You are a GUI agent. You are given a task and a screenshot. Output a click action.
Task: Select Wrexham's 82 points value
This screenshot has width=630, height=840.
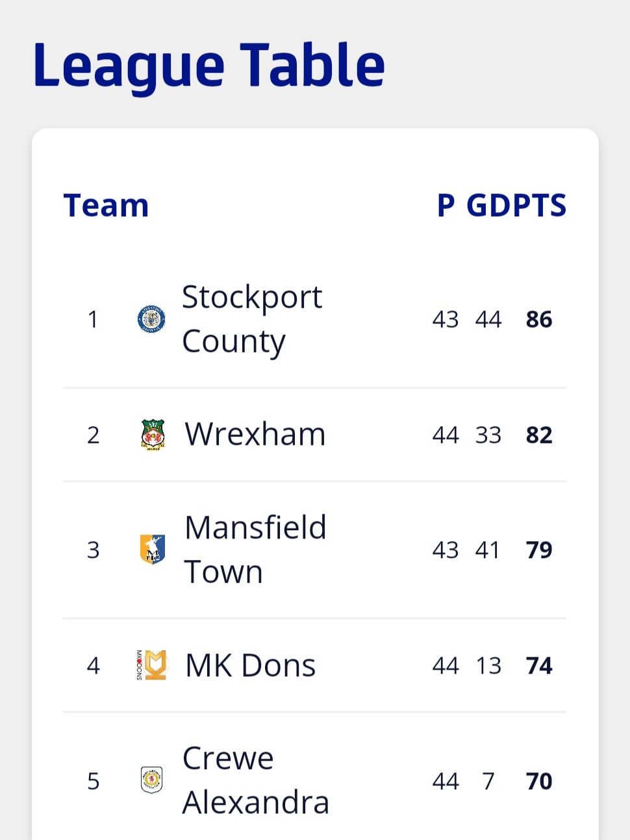tap(539, 435)
